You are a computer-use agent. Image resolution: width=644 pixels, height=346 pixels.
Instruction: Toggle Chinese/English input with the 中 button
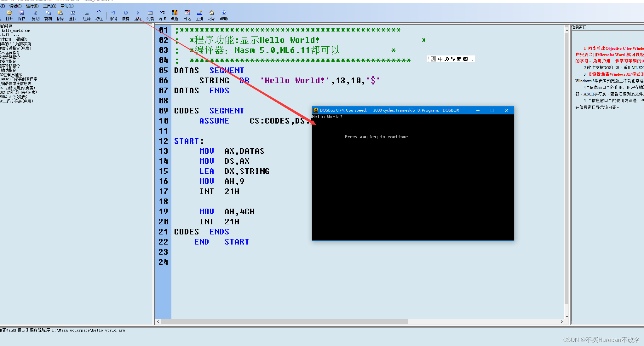tap(440, 59)
